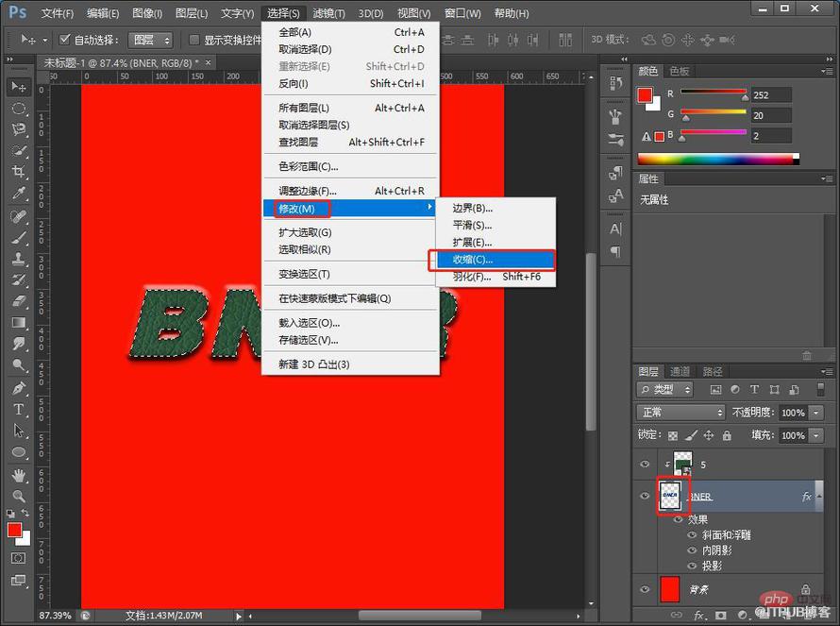This screenshot has height=626, width=840.
Task: Toggle visibility of 内阴影 effect
Action: coord(692,550)
